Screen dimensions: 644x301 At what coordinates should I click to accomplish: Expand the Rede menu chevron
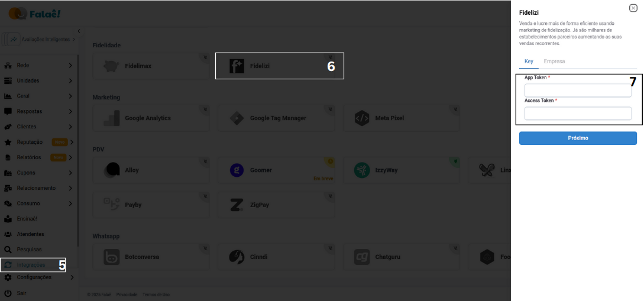pos(70,65)
